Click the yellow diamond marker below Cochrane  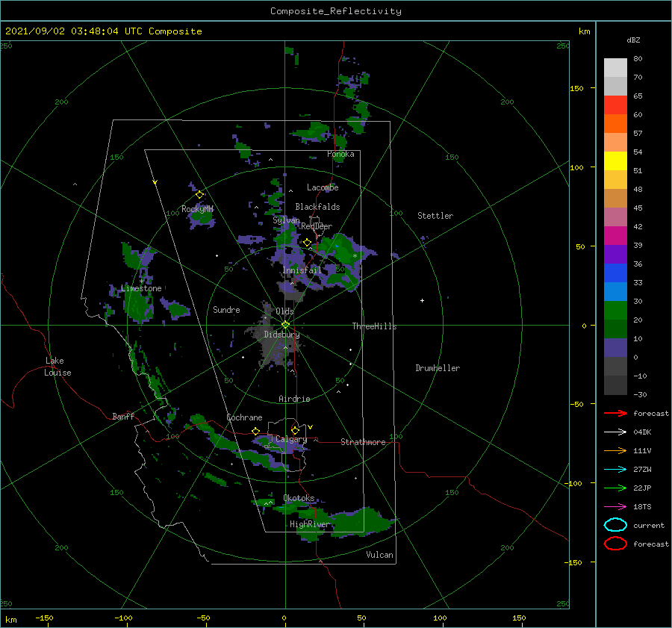[x=256, y=431]
